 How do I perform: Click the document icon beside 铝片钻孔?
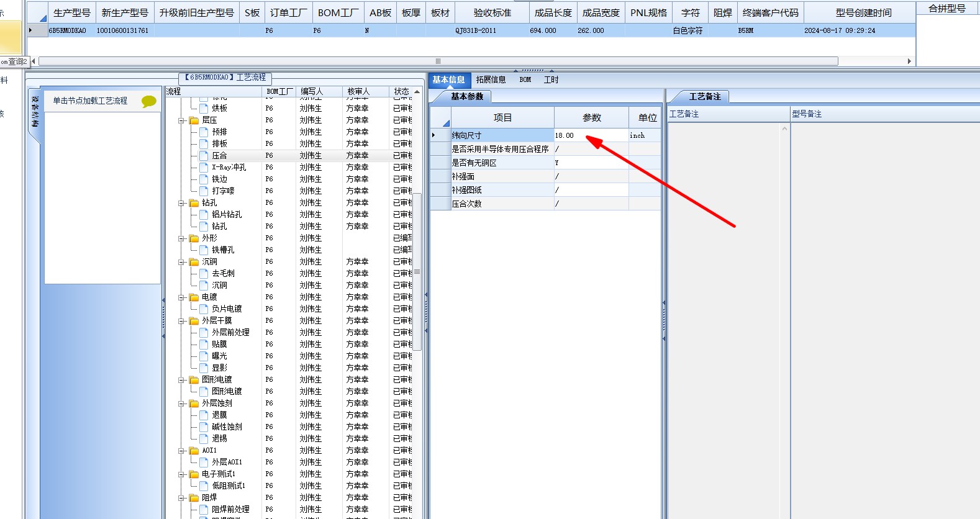pyautogui.click(x=204, y=215)
